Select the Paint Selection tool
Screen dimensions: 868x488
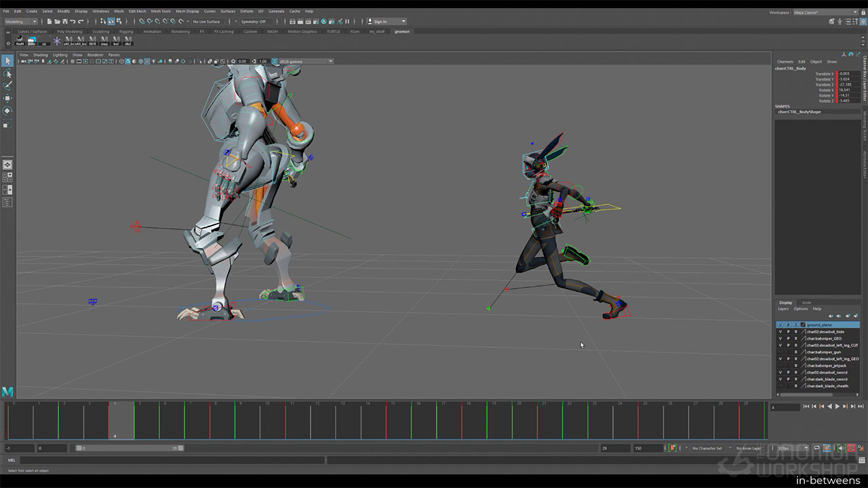coord(7,85)
